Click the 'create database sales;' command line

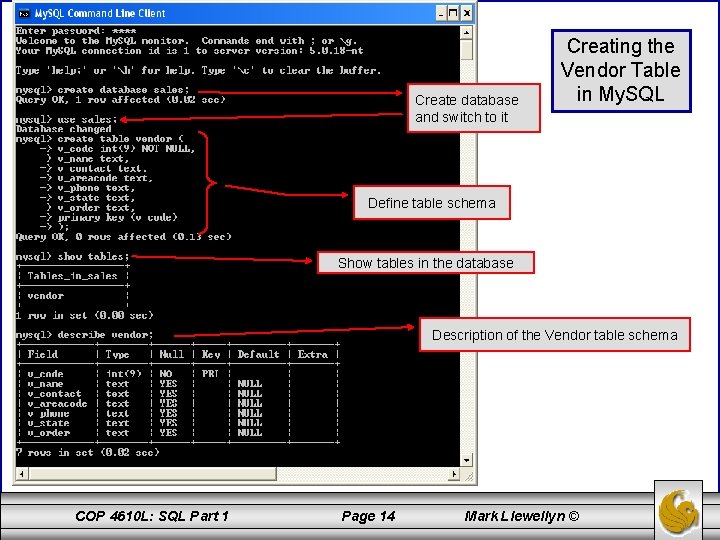click(x=102, y=90)
